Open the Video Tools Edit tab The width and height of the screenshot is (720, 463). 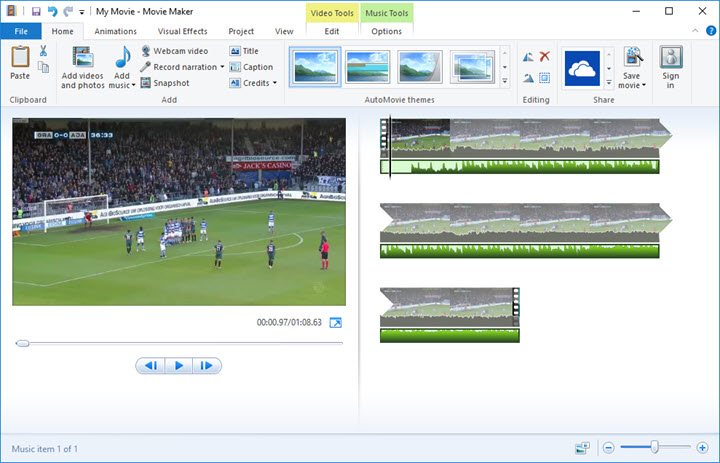(x=332, y=31)
